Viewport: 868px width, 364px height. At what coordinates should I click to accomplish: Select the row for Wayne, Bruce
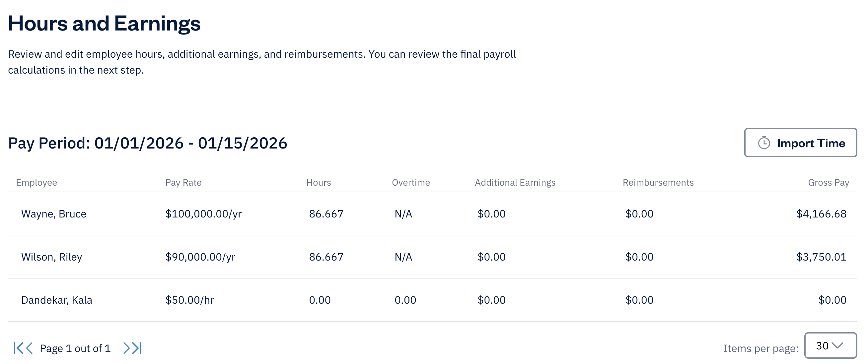53,213
